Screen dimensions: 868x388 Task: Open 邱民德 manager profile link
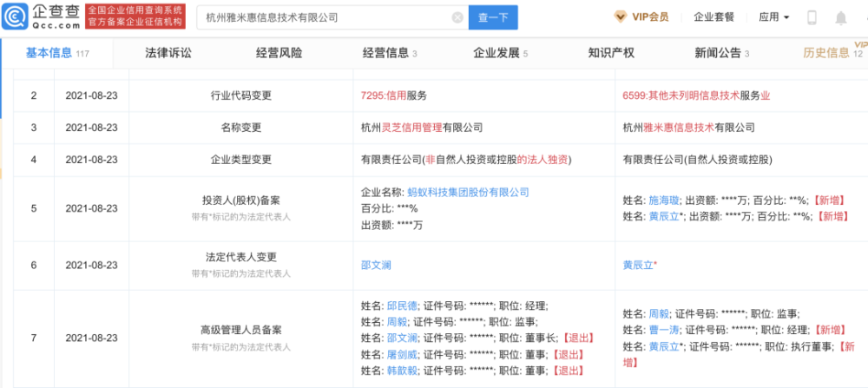click(402, 306)
